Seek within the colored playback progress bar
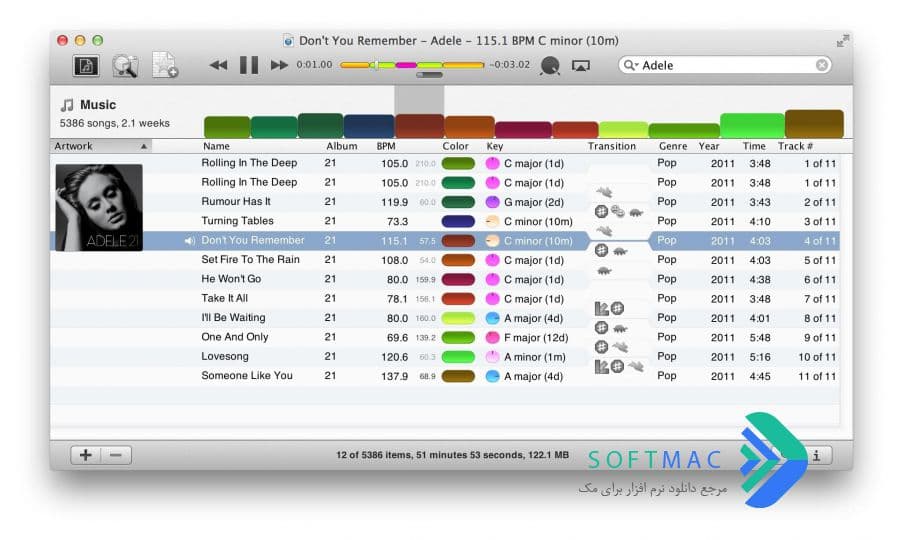903x540 pixels. [412, 65]
